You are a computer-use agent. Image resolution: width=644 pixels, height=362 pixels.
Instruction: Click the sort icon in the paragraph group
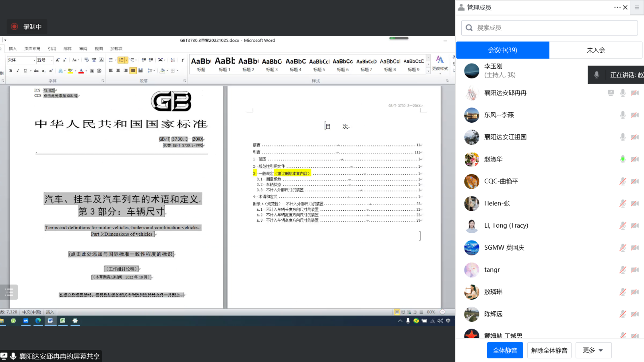pyautogui.click(x=173, y=60)
